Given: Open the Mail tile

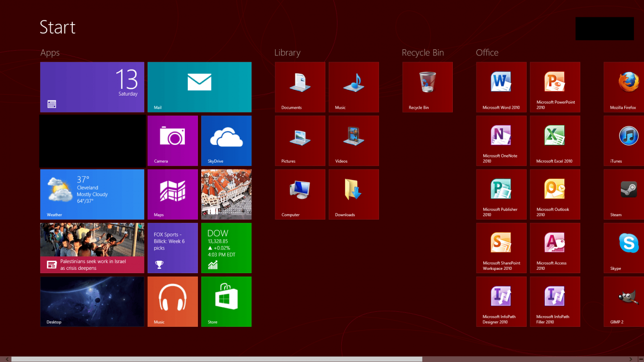Looking at the screenshot, I should click(199, 87).
